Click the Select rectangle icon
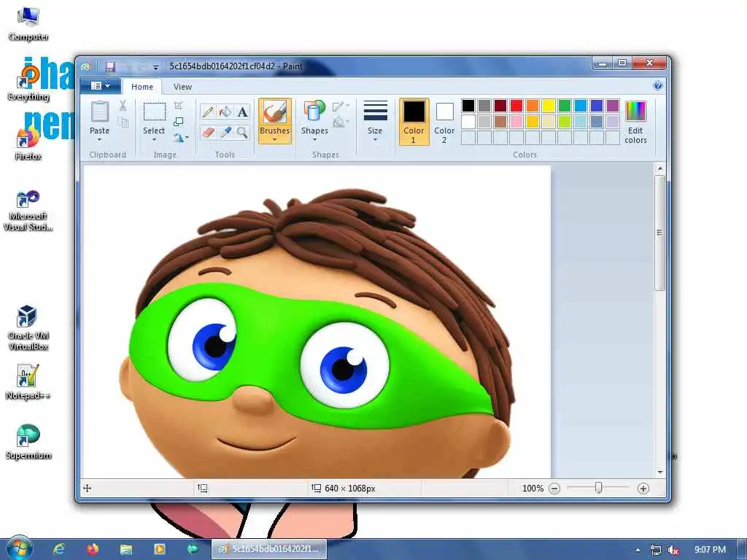 pyautogui.click(x=155, y=112)
